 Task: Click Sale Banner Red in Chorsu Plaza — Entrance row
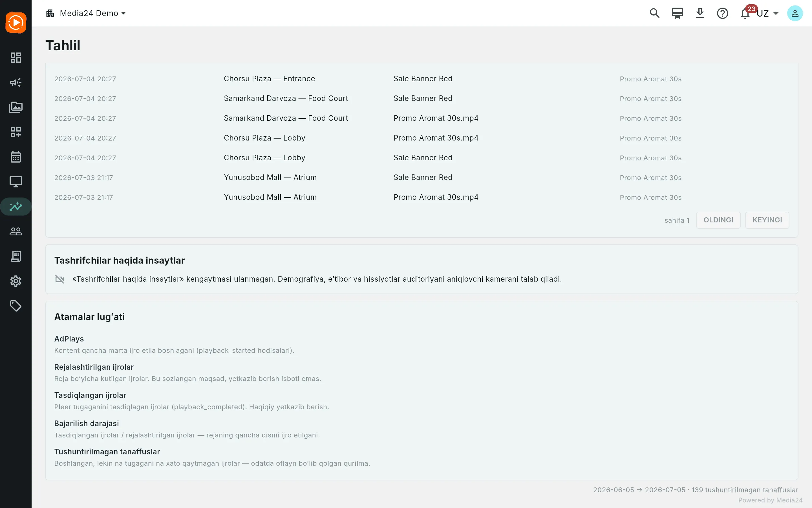[423, 79]
